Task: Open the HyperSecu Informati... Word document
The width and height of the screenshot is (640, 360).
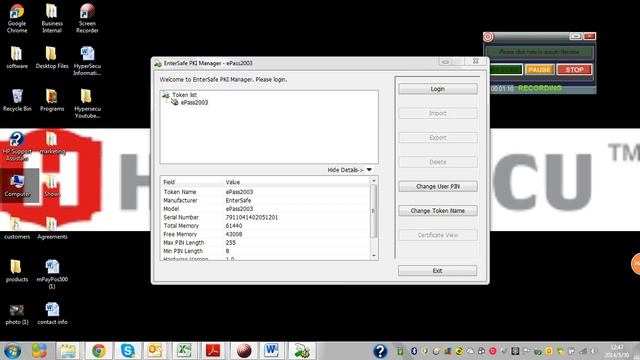Action: click(87, 61)
